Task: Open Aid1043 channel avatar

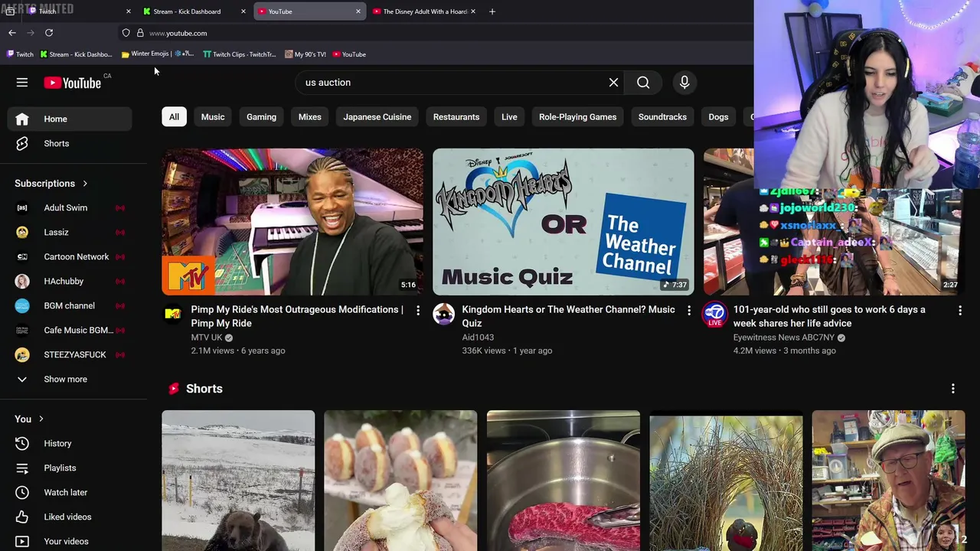Action: click(443, 314)
